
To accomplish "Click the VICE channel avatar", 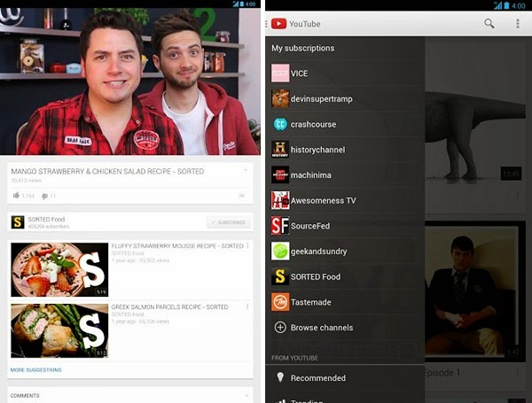I will click(280, 74).
